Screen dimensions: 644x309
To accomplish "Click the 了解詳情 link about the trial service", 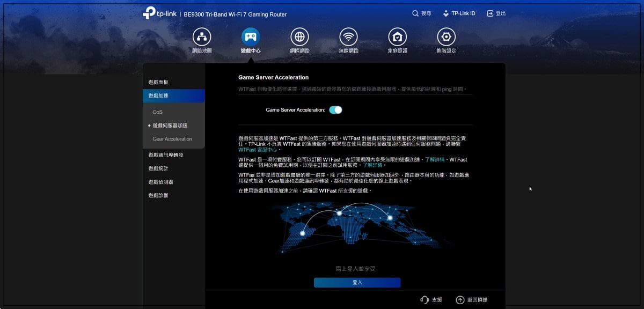I will pyautogui.click(x=372, y=165).
